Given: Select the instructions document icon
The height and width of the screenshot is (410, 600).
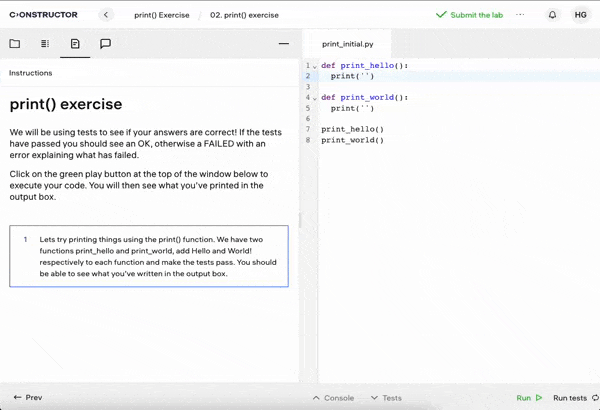Looking at the screenshot, I should (75, 44).
